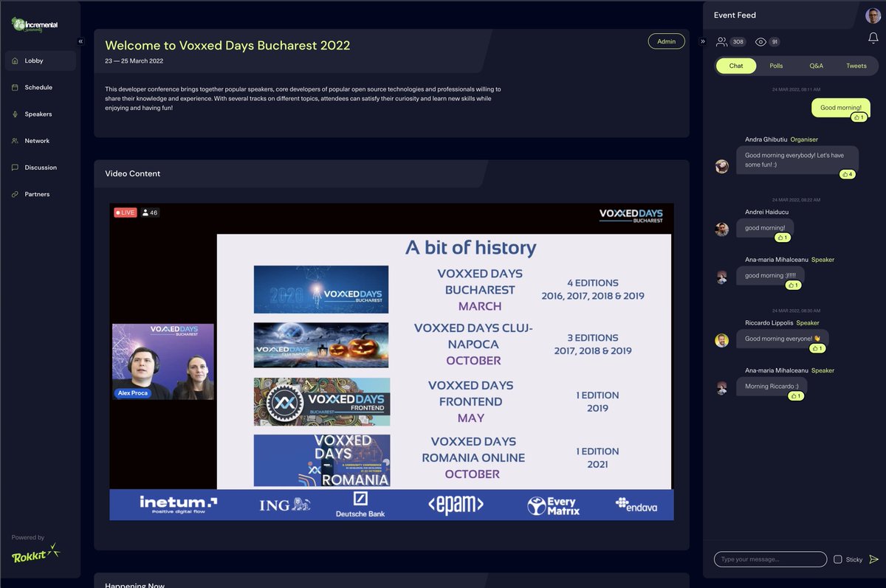Click the Network people icon
This screenshot has height=588, width=886.
tap(15, 140)
